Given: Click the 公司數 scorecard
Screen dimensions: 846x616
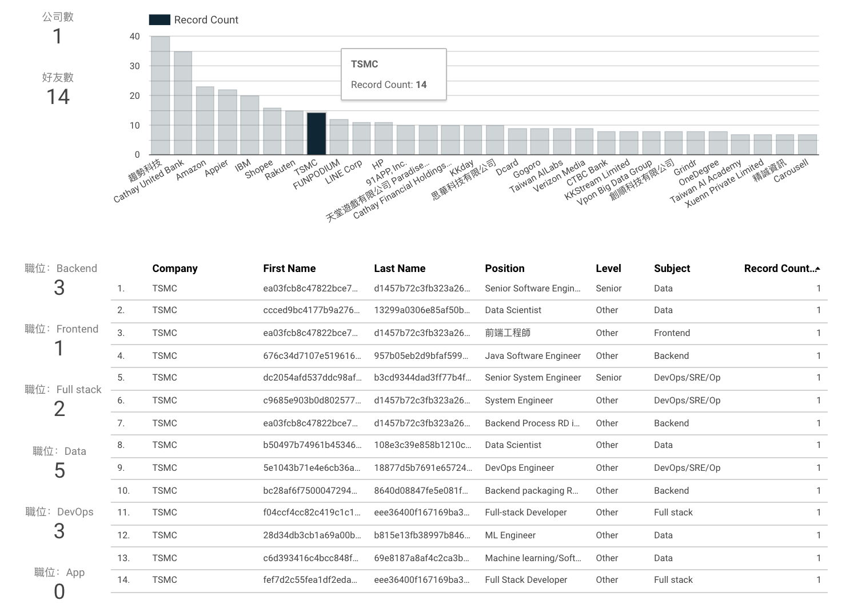Looking at the screenshot, I should 58,29.
